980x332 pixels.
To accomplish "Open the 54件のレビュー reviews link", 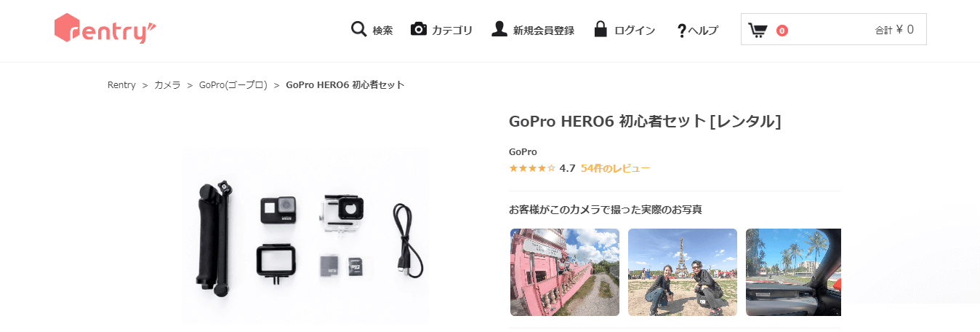I will pyautogui.click(x=616, y=168).
